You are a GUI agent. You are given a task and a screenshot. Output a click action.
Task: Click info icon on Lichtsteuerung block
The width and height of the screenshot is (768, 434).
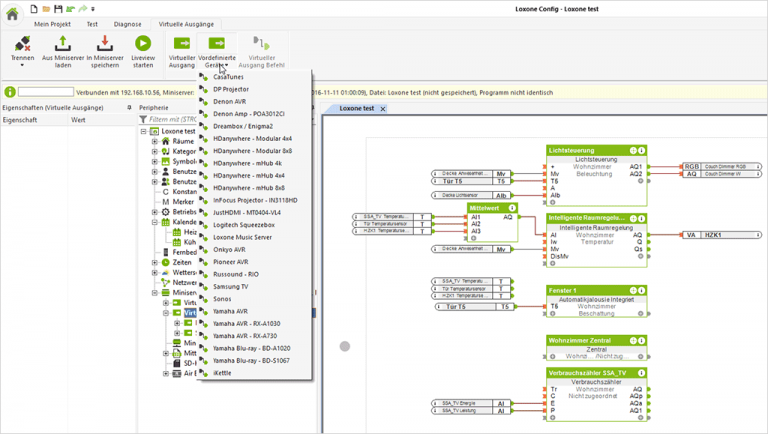[641, 151]
